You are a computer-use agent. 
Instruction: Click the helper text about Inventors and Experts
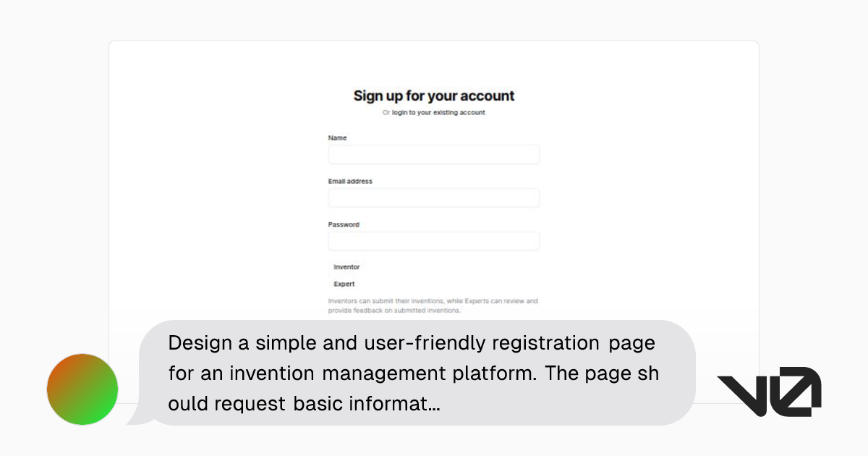click(433, 305)
